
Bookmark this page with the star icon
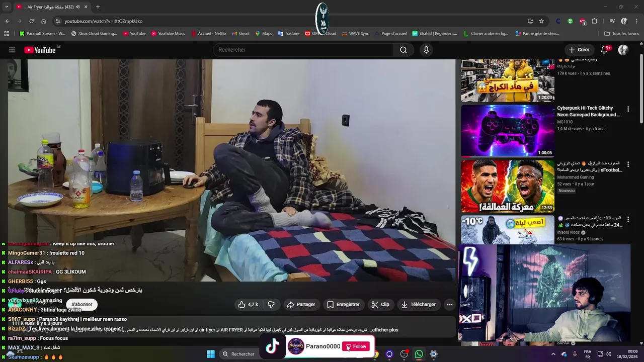click(541, 21)
